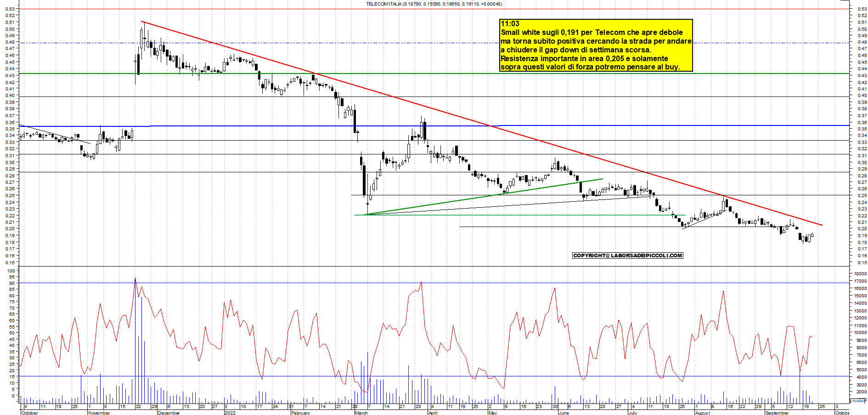Viewport: 868px width, 415px height.
Task: Click 0.15 on the left price axis
Action: [x=10, y=262]
